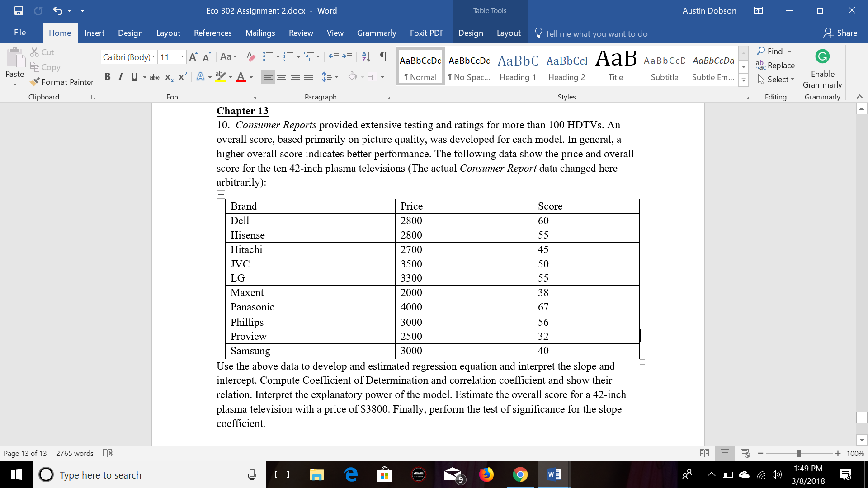Screen dimensions: 868x488
Task: Click the Replace button
Action: pyautogui.click(x=776, y=66)
